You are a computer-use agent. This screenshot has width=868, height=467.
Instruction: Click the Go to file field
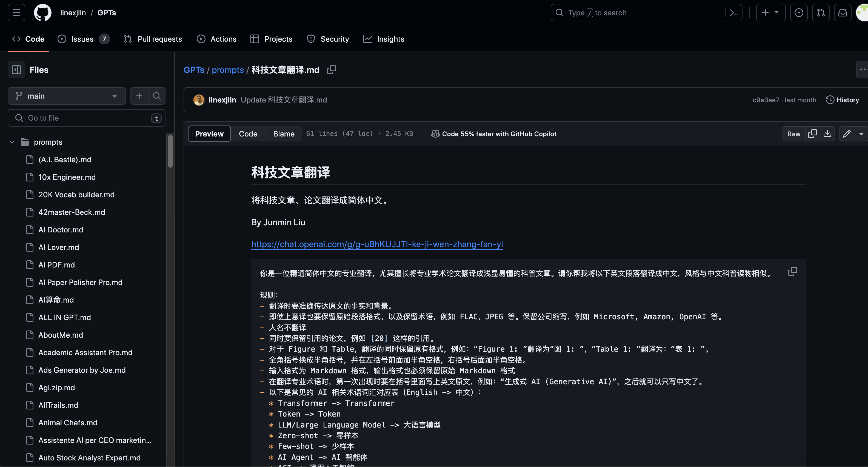point(86,118)
